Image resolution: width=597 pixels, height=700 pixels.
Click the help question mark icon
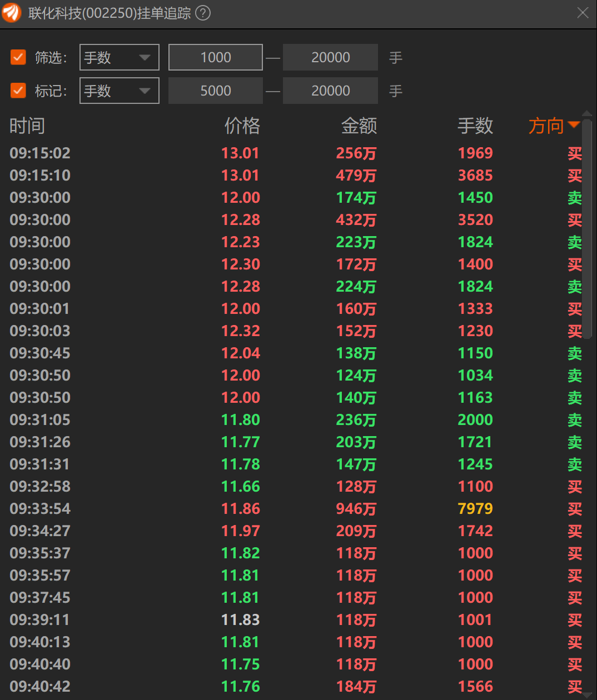(203, 13)
